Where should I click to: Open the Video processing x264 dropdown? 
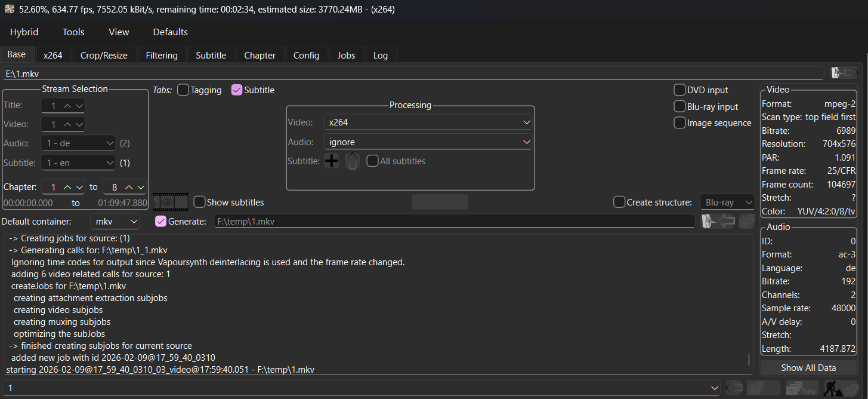[427, 122]
